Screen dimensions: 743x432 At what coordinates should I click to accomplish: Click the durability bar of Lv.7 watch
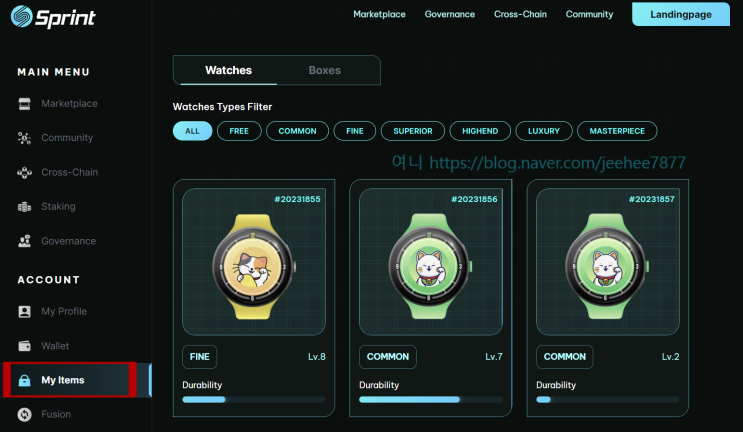point(431,400)
